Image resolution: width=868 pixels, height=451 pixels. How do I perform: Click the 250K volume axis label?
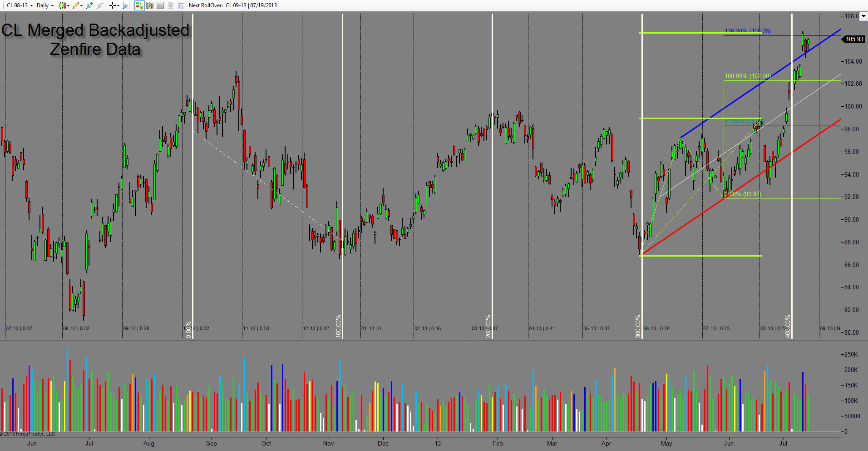click(851, 354)
